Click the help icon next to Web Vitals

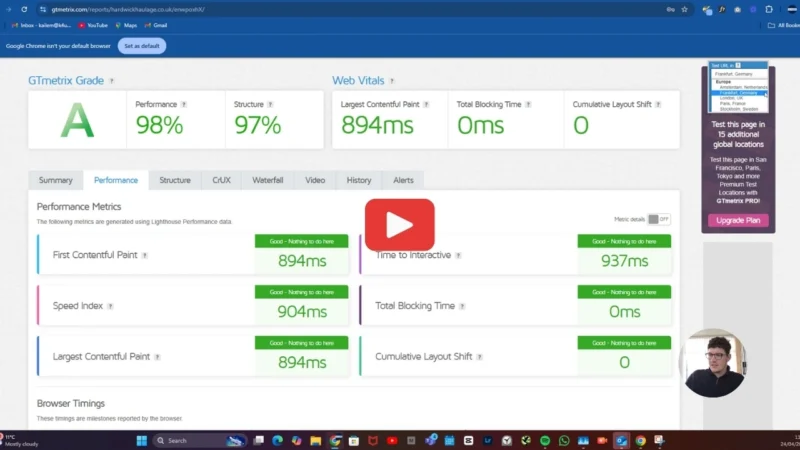[x=392, y=81]
